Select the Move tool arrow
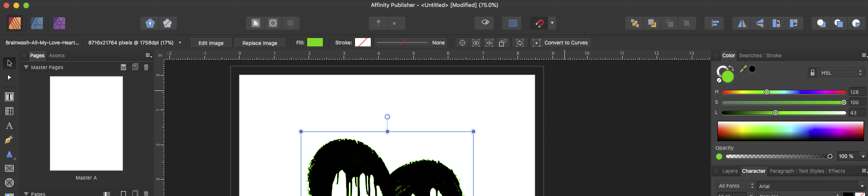 9,63
